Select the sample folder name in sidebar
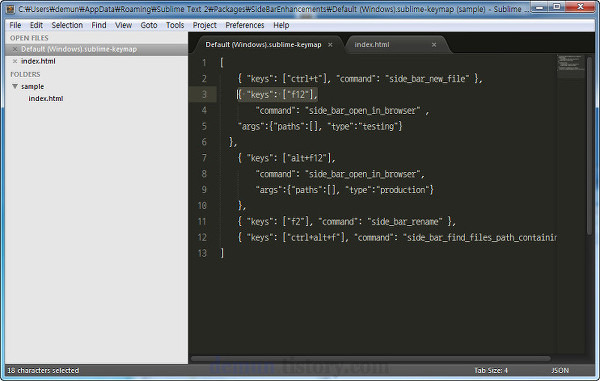600x381 pixels. 33,86
